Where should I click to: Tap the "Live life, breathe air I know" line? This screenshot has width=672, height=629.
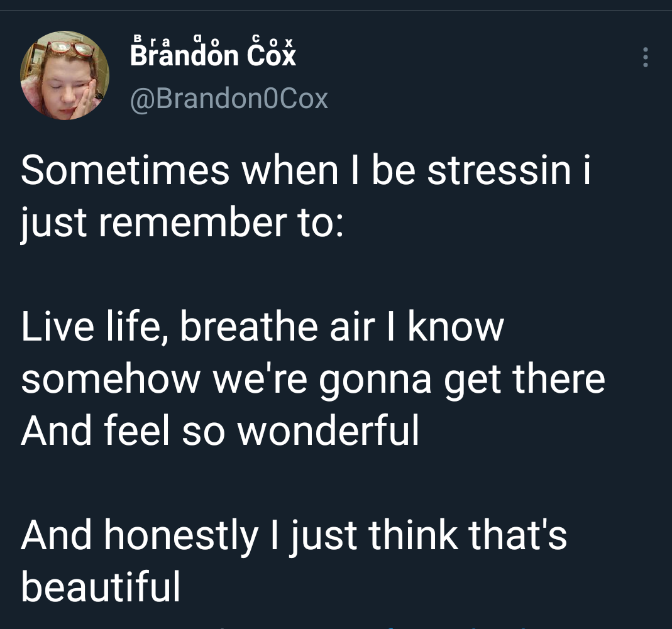point(263,327)
